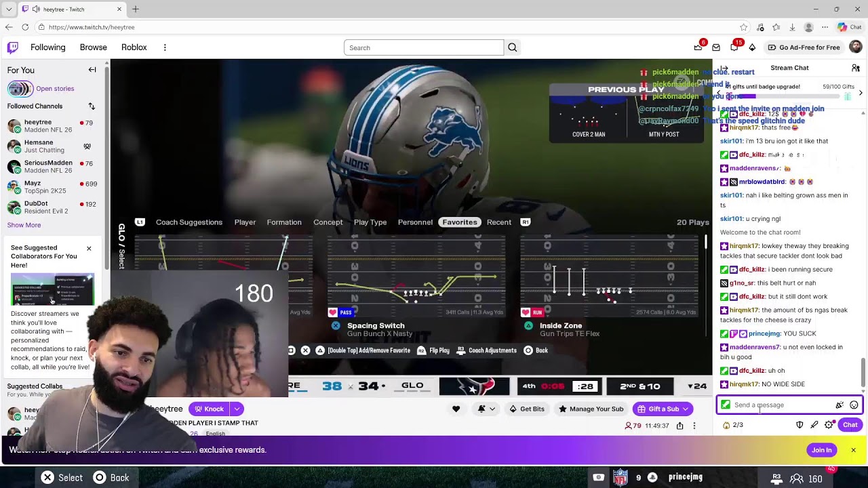Viewport: 868px width, 488px height.
Task: Show next gift goal arrow
Action: click(861, 92)
